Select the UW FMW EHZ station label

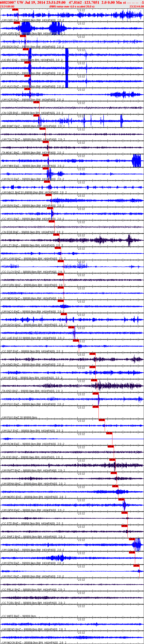pos(33,166)
